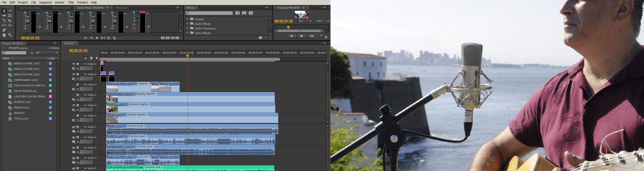Expand Presets folder in Effects
Image resolution: width=644 pixels, height=171 pixels.
click(x=187, y=19)
